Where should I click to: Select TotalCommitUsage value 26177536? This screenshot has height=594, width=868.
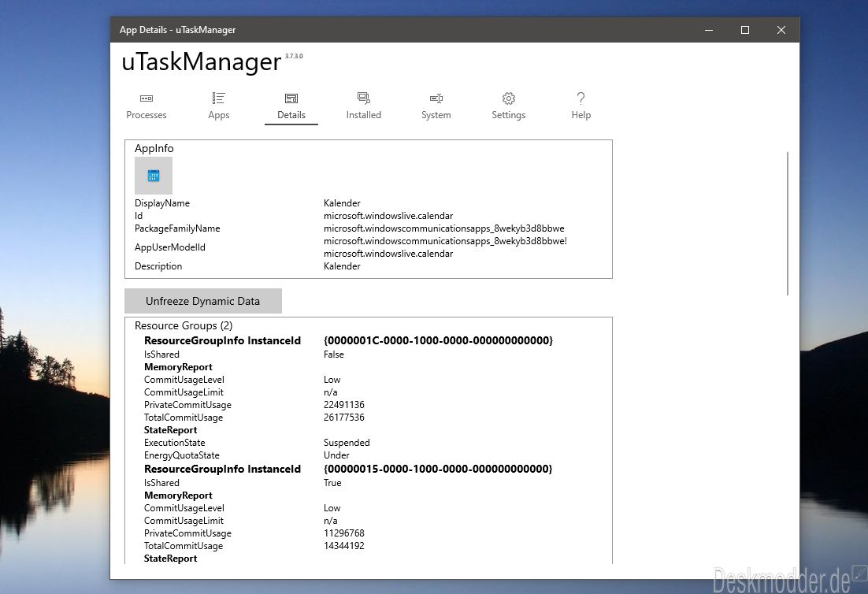343,418
